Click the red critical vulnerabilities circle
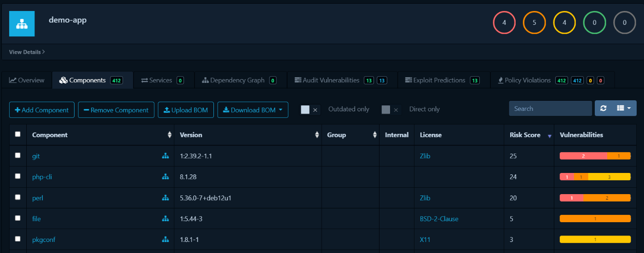The width and height of the screenshot is (644, 253). 504,23
